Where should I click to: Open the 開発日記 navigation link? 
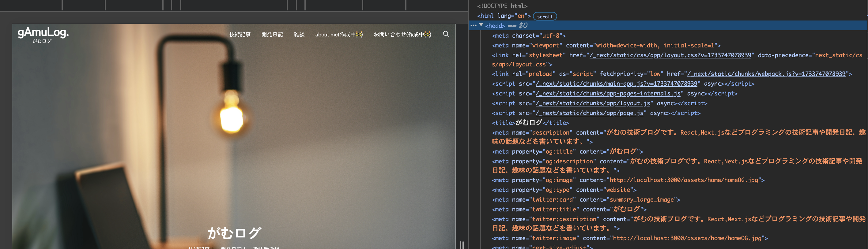272,34
